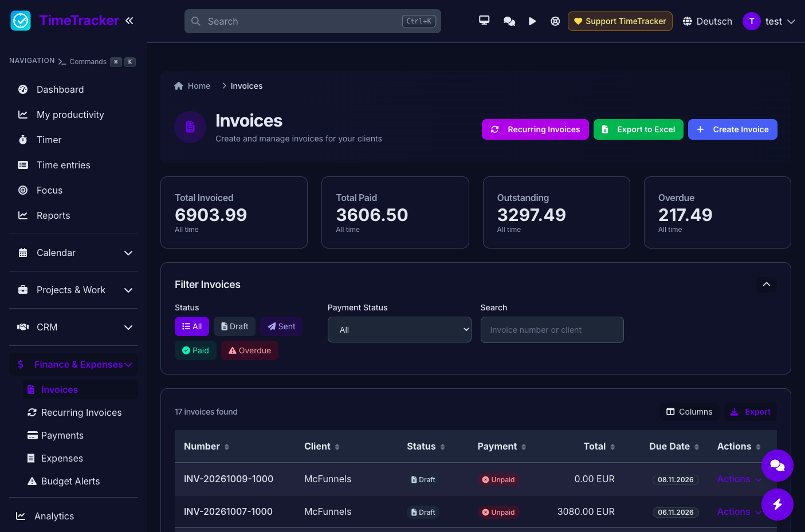This screenshot has width=805, height=532.
Task: Click TimeTracker logo icon
Action: click(x=21, y=21)
